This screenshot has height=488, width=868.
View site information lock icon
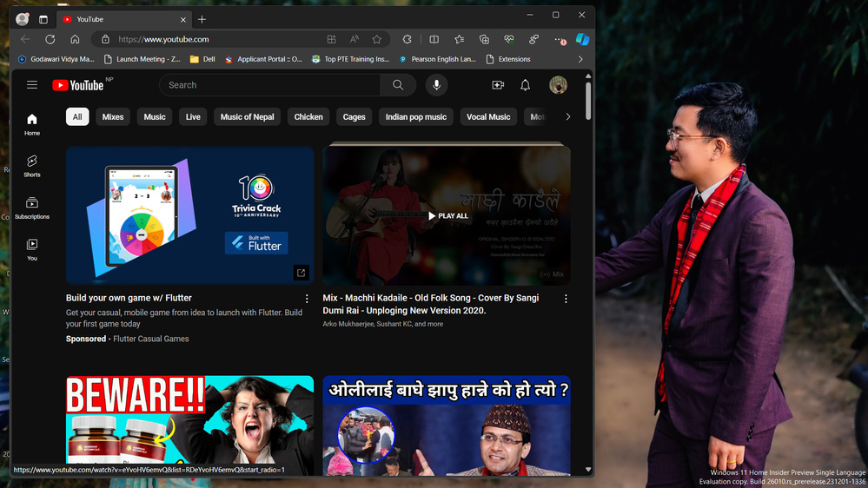(105, 39)
